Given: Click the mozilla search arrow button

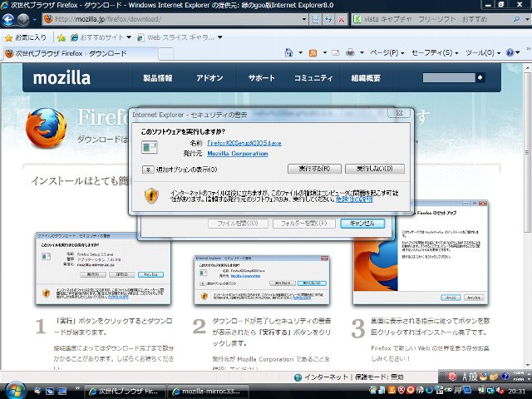Looking at the screenshot, I should coord(480,77).
